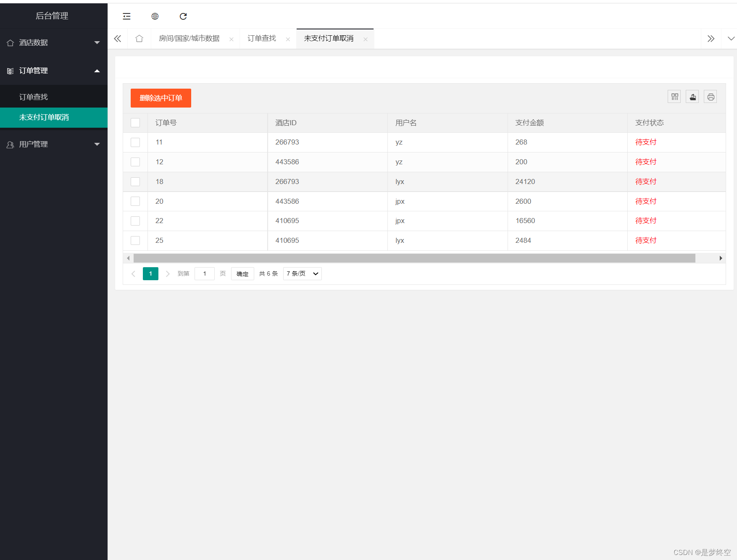This screenshot has height=560, width=737.
Task: Switch to 房间/国家/城市数据 tab
Action: [189, 39]
